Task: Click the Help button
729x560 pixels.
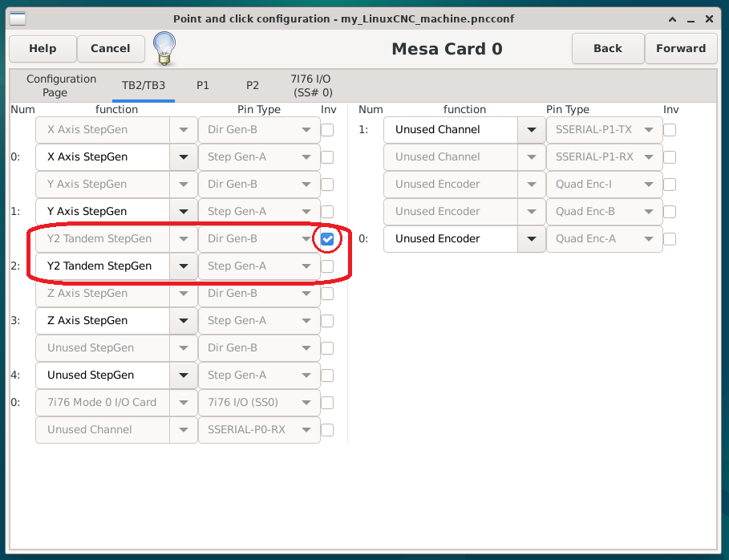Action: [x=43, y=48]
